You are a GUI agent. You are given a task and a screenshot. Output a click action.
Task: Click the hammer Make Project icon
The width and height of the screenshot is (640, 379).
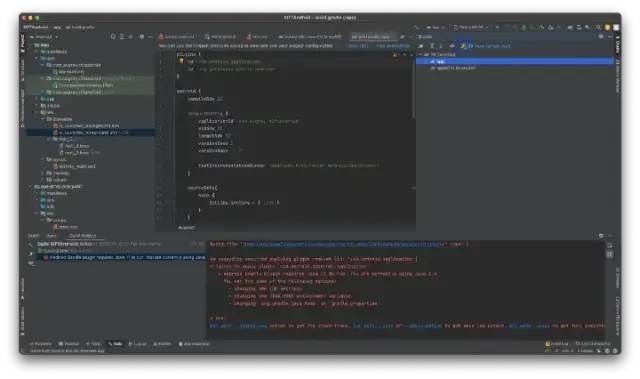click(x=416, y=27)
